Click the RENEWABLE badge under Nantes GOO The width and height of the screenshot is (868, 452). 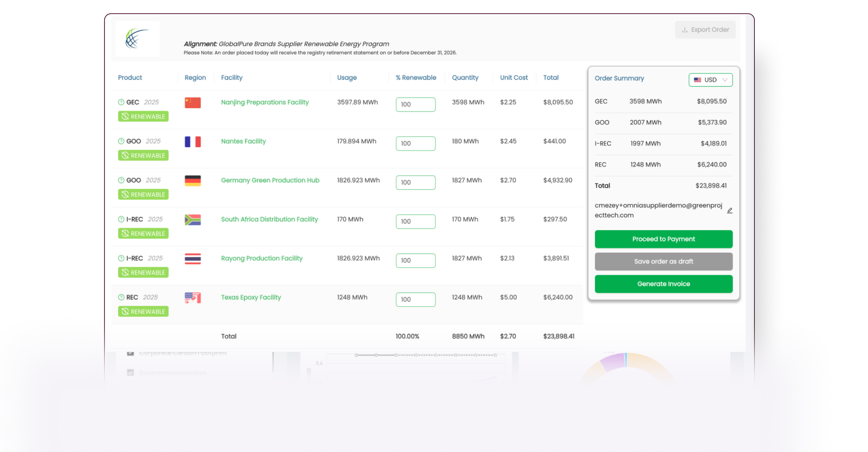[143, 155]
